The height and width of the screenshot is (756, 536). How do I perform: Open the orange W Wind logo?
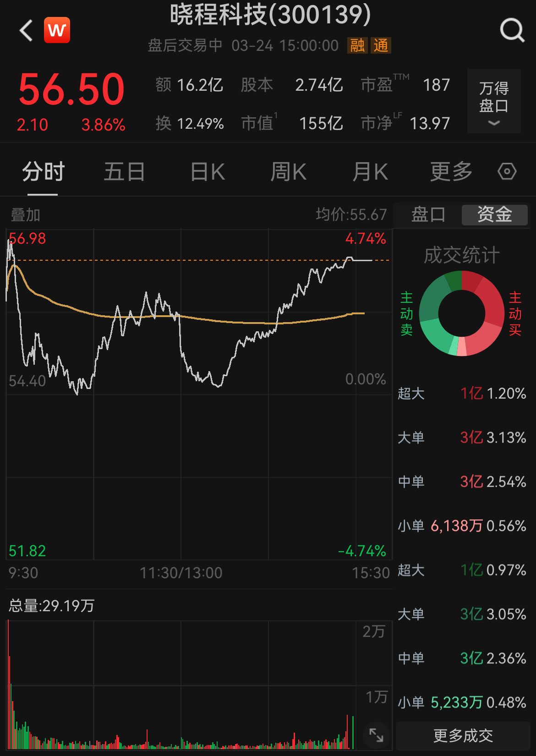click(x=57, y=30)
